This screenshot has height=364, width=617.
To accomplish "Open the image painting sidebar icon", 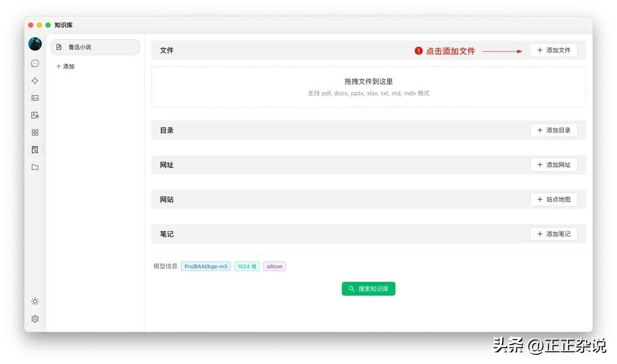I will click(x=35, y=98).
